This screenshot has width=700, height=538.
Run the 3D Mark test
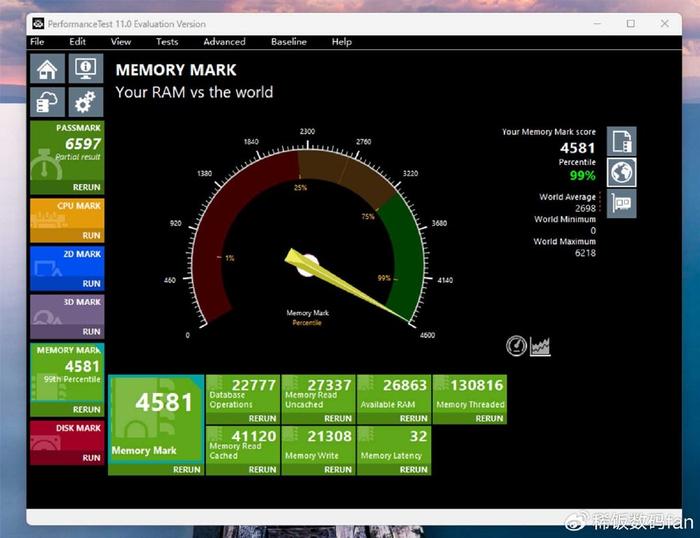pyautogui.click(x=91, y=332)
